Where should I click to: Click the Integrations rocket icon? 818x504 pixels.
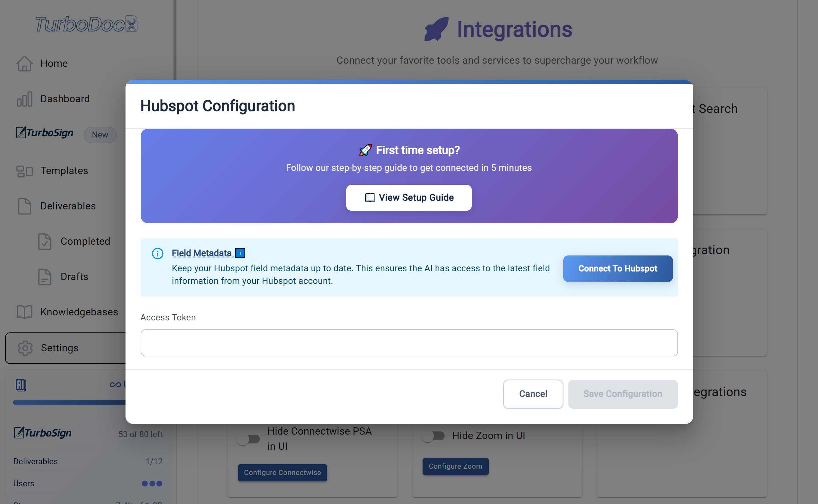[436, 29]
